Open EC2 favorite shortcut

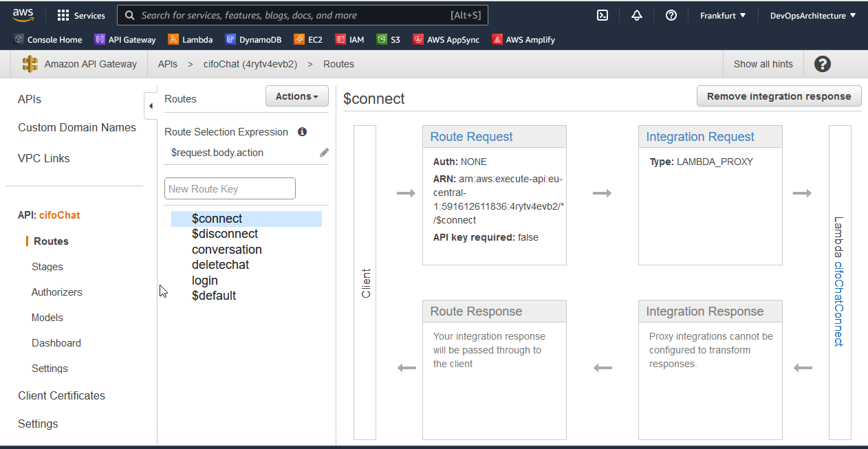[x=308, y=40]
